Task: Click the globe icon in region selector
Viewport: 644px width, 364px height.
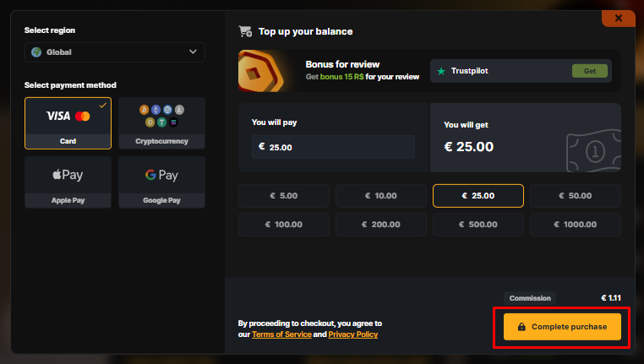Action: (x=36, y=52)
